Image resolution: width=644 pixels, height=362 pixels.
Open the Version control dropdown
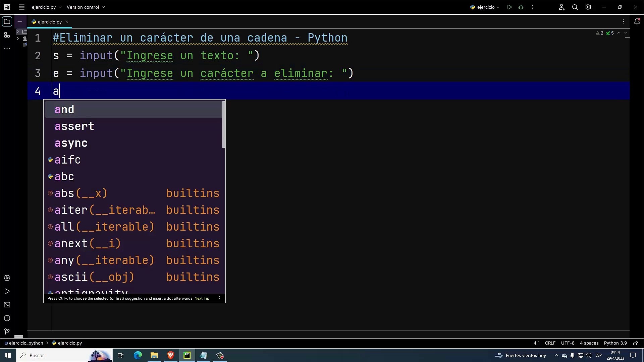click(x=86, y=7)
